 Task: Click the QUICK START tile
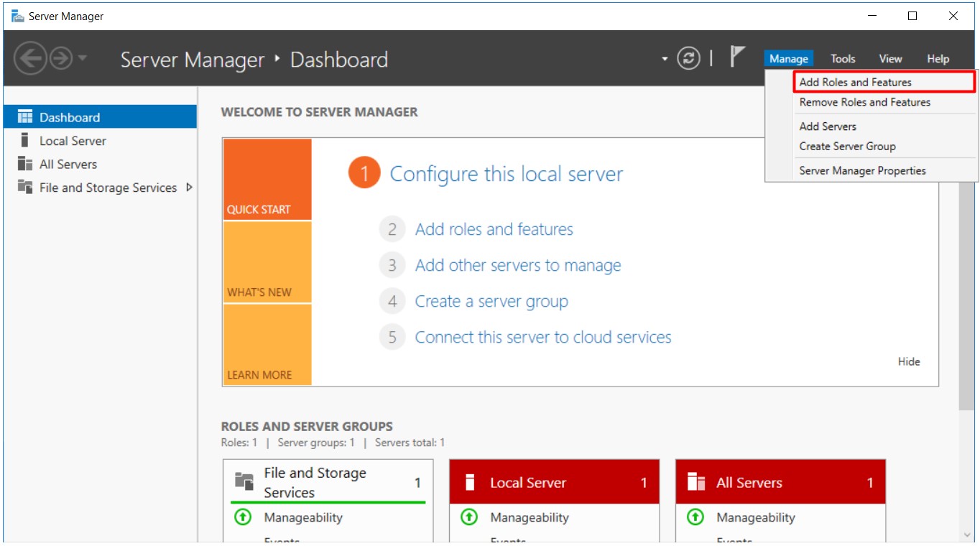267,179
